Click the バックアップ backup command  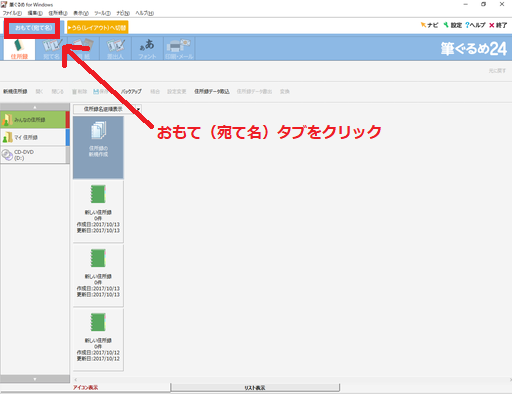131,91
